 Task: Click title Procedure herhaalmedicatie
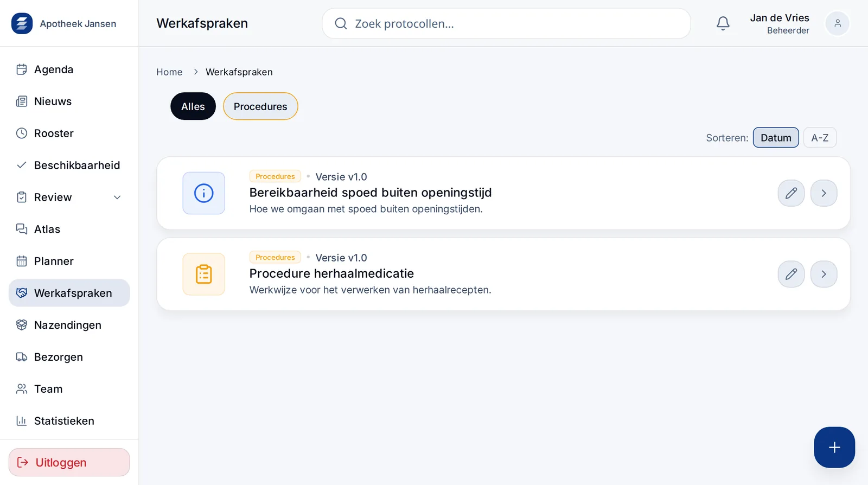point(331,273)
